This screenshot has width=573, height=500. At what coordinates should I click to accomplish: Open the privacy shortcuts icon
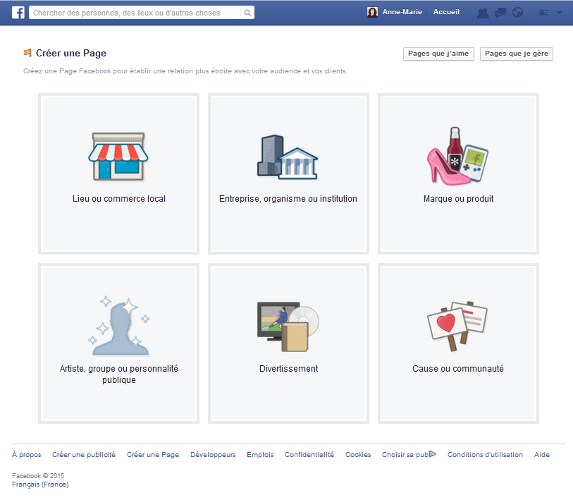coord(543,13)
